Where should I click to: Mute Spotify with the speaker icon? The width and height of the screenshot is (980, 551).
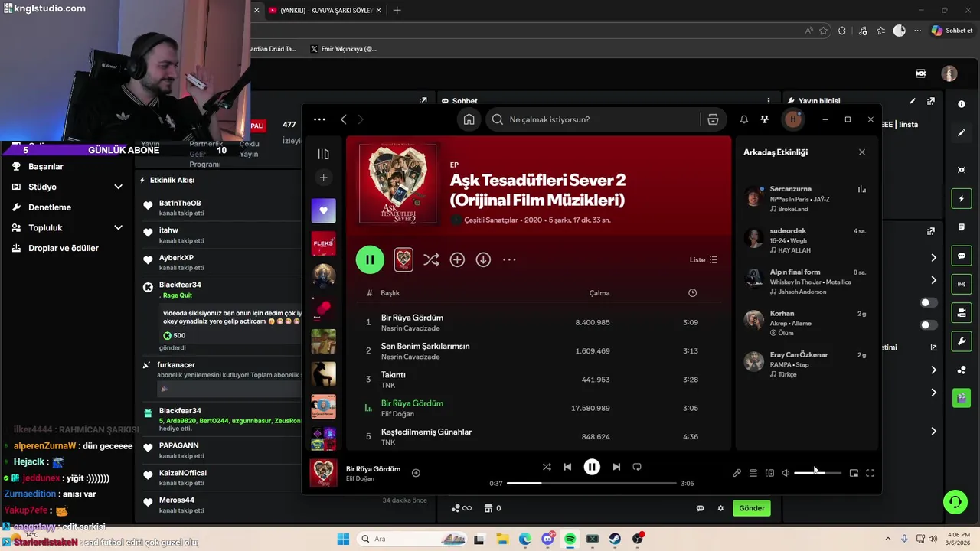point(786,473)
